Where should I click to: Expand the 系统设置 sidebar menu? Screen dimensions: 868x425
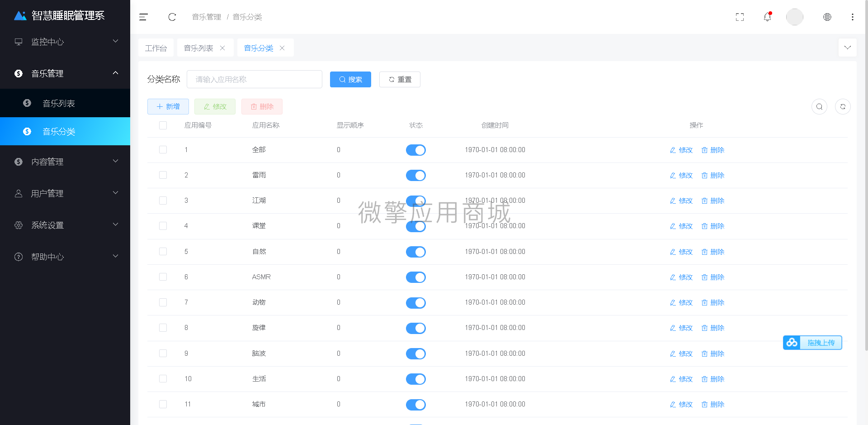tap(65, 225)
